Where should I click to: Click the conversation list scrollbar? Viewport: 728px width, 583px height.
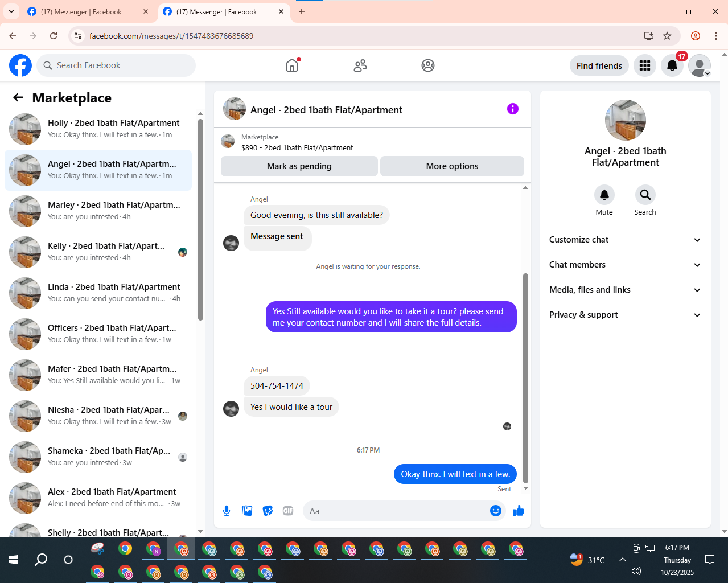tap(200, 220)
